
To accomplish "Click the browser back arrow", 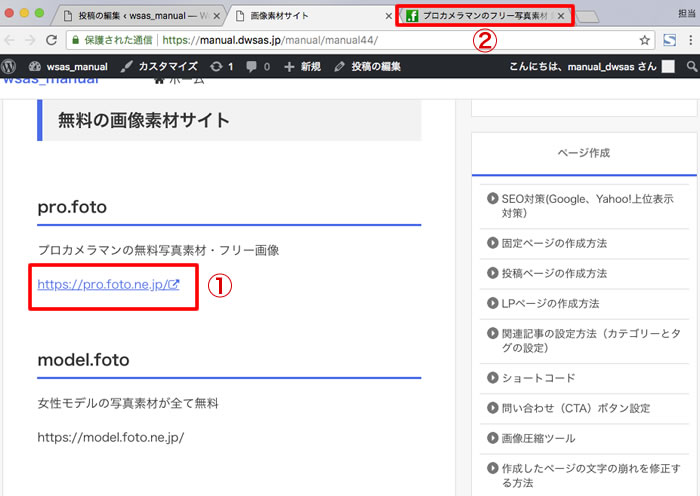I will click(12, 40).
